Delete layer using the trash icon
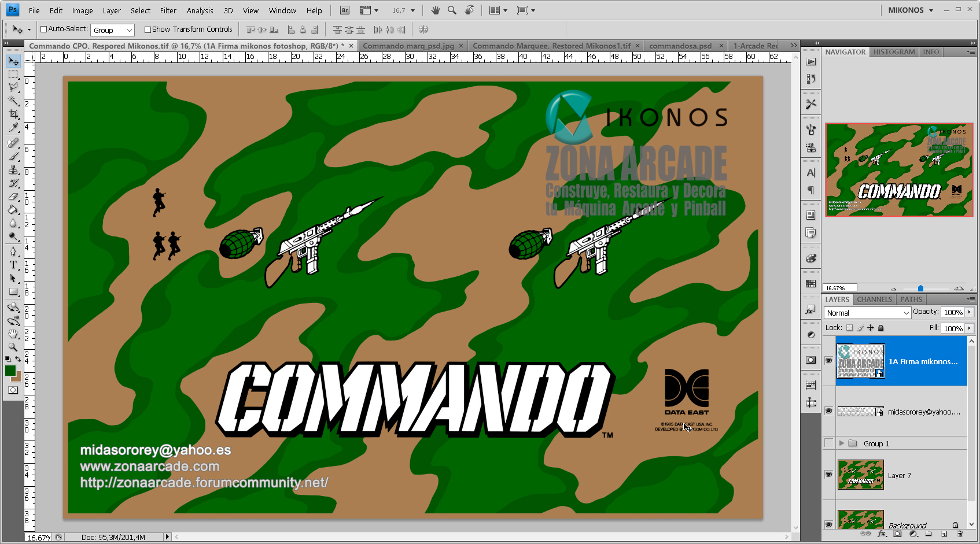 (x=960, y=534)
